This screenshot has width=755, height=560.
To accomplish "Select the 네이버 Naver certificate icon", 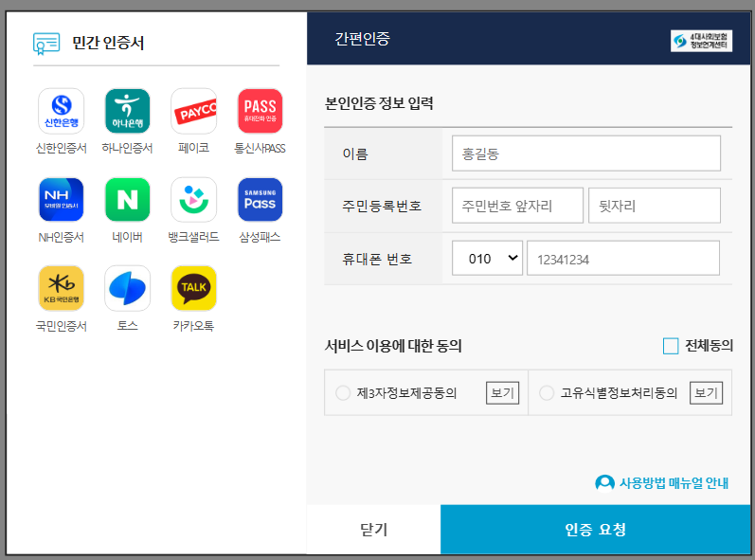I will coord(127,199).
